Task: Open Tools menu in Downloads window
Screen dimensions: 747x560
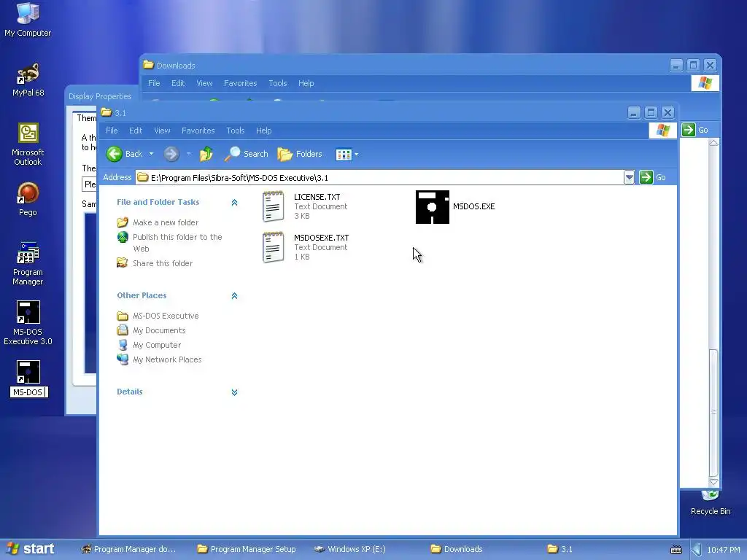Action: [x=277, y=83]
